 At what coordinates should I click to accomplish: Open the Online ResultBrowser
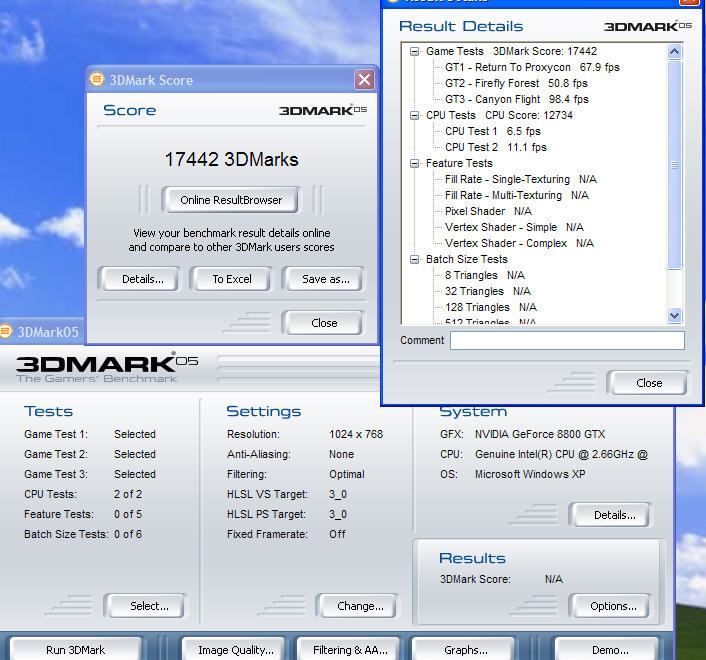230,200
